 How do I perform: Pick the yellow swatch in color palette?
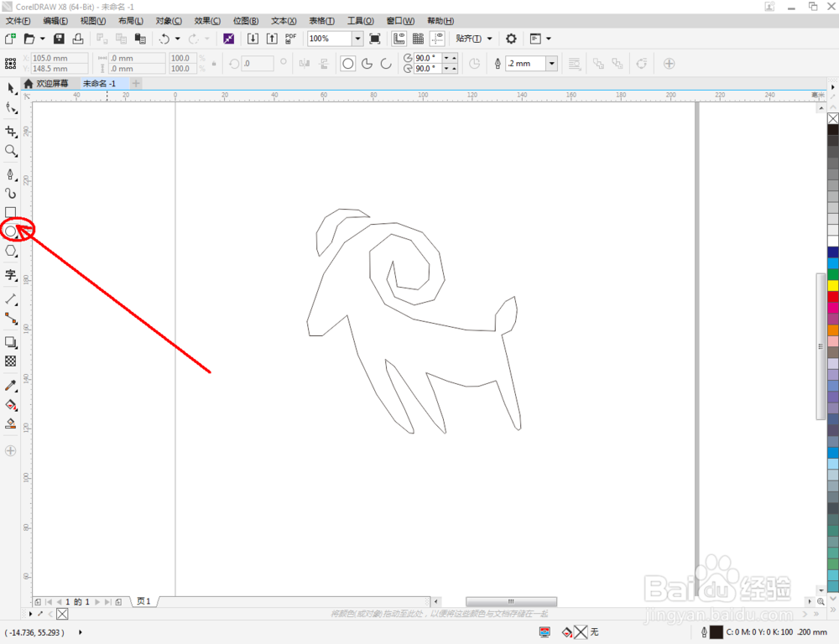click(833, 286)
